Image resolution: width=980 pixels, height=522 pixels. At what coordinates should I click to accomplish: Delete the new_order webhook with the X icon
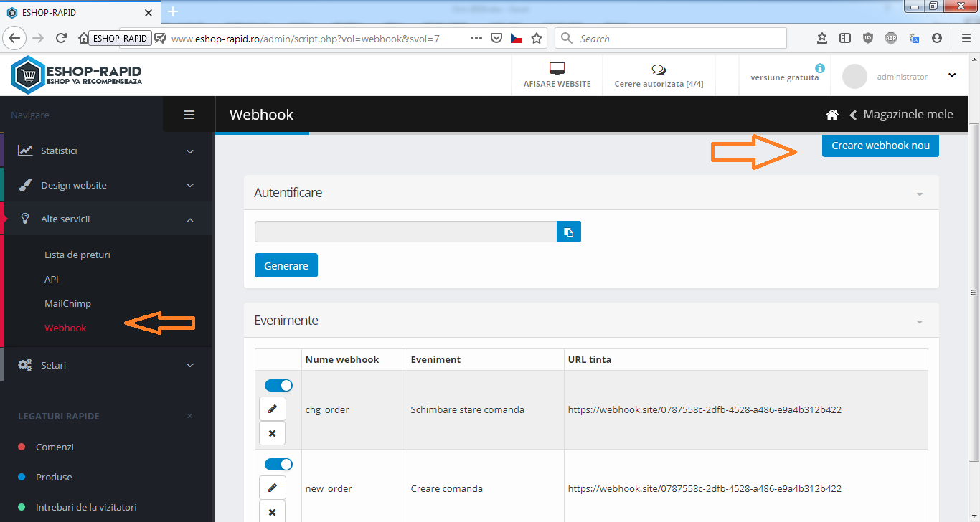272,512
